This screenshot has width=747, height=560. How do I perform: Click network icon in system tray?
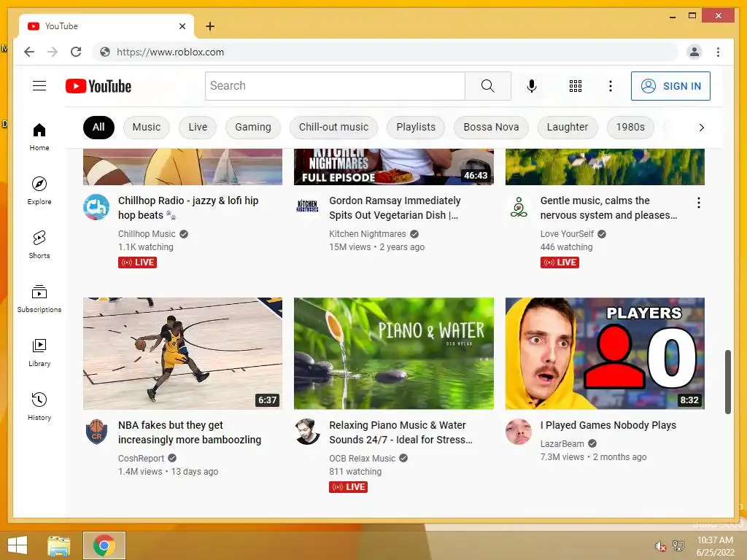(678, 546)
